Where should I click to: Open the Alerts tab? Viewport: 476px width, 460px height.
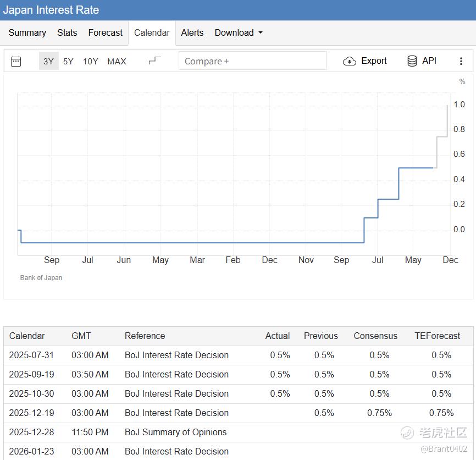(192, 32)
